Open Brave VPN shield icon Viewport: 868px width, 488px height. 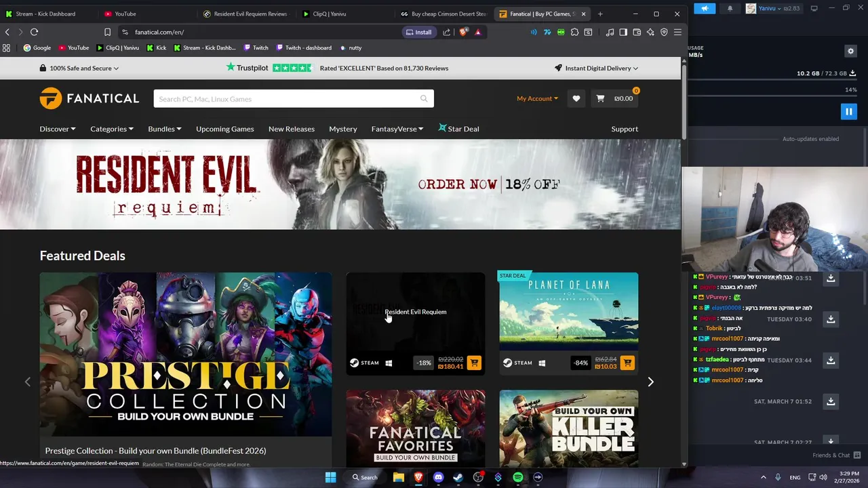(664, 32)
